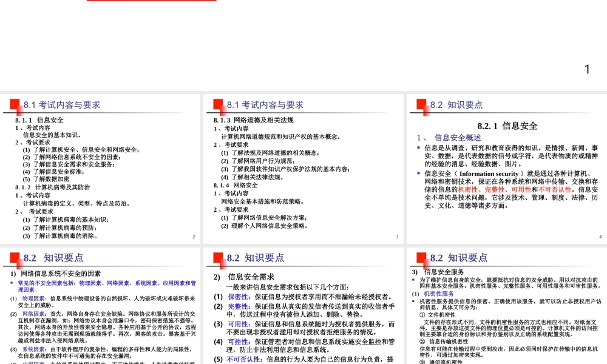
Task: Click red square marker on middle "8.1 考试内容与要求" slide
Action: click(x=217, y=104)
